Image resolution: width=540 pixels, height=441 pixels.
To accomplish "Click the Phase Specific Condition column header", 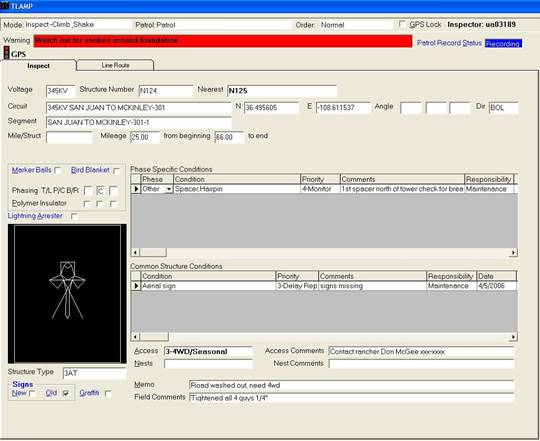I will [x=237, y=179].
